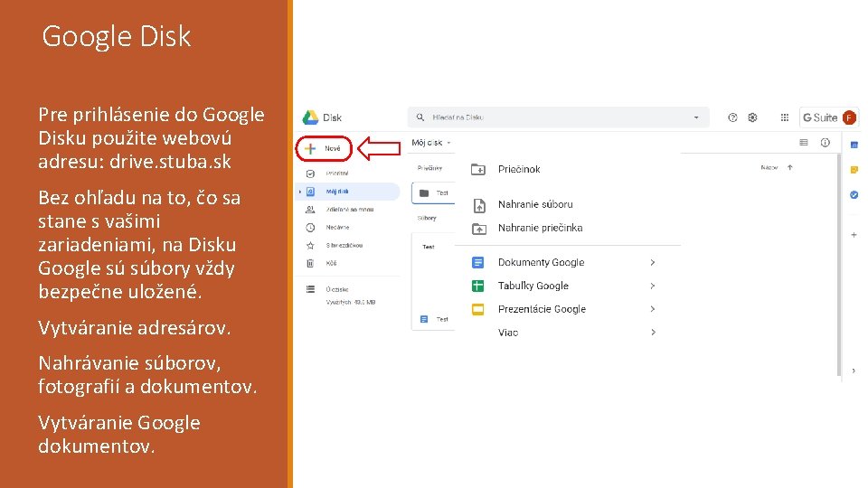Open search options dropdown arrow
868x488 pixels.
click(x=696, y=117)
